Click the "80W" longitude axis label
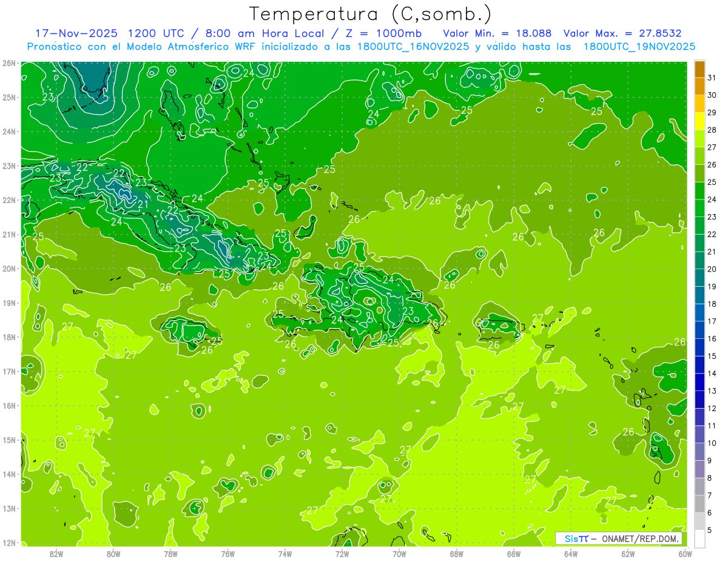The height and width of the screenshot is (562, 728). click(113, 554)
